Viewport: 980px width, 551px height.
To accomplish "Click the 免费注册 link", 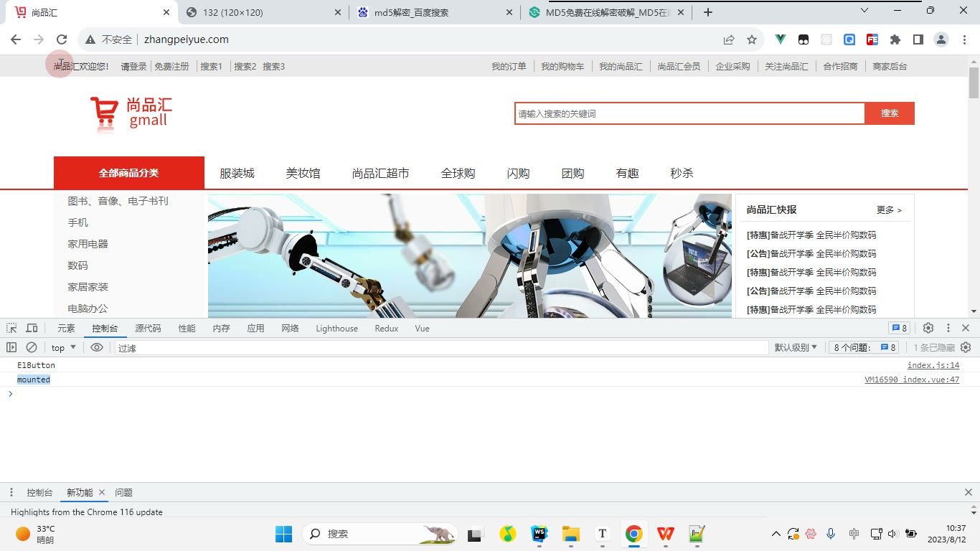I will point(171,66).
